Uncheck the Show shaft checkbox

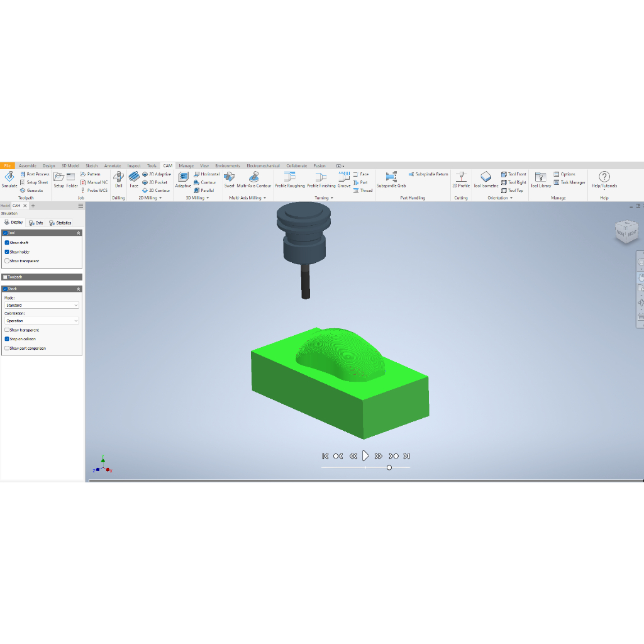coord(7,243)
